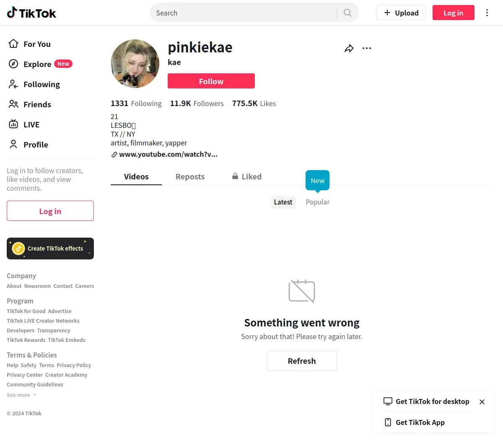
Task: Click the pinkiekae profile avatar
Action: (x=135, y=64)
